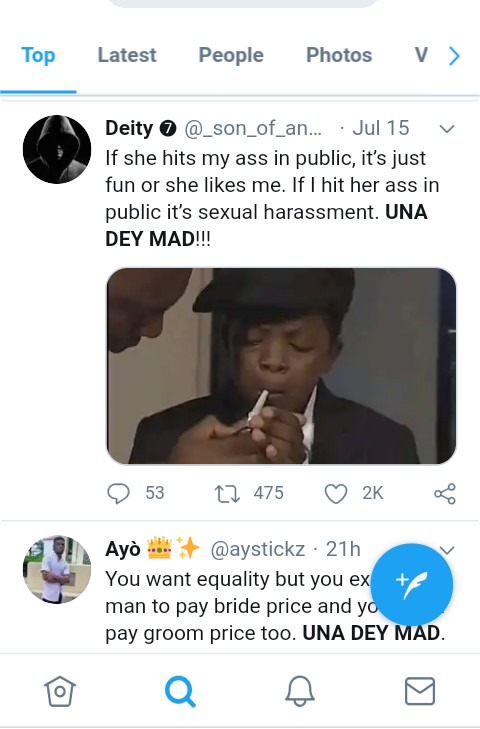Open the Home tab icon
The image size is (480, 729).
60,691
